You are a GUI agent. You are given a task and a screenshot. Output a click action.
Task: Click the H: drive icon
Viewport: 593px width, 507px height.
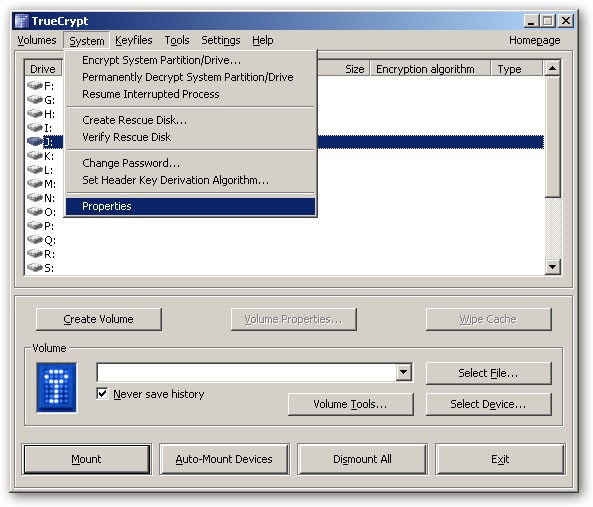pyautogui.click(x=34, y=114)
